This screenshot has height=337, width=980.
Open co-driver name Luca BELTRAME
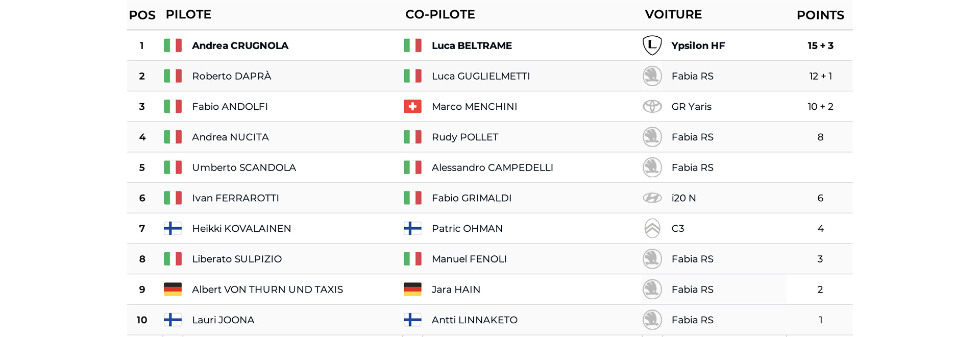pyautogui.click(x=472, y=45)
